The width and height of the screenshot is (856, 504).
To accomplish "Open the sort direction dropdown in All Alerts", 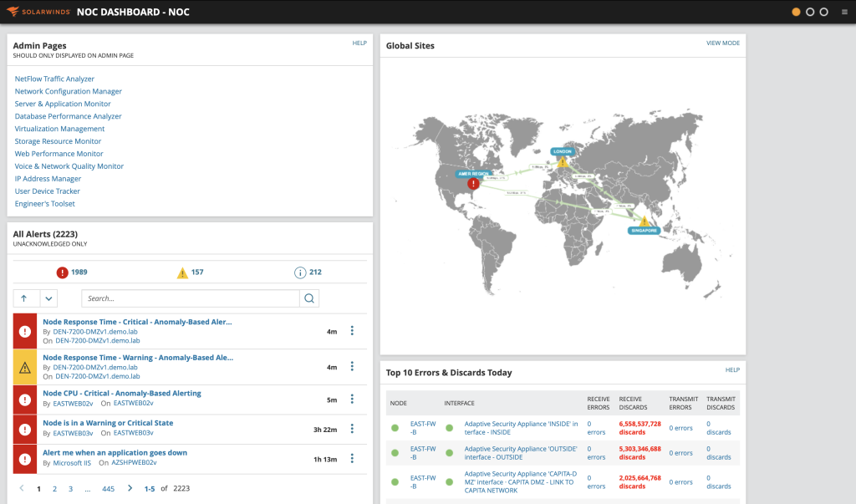I will point(48,298).
